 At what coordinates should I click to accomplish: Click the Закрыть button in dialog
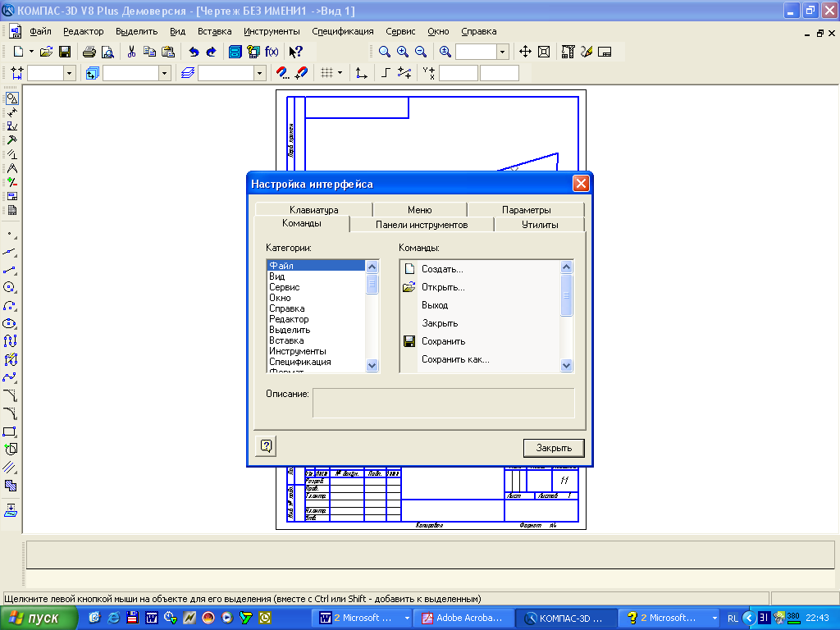[554, 448]
